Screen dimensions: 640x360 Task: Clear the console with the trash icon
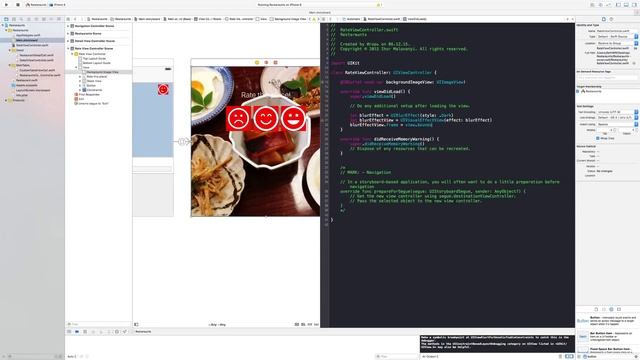point(561,356)
